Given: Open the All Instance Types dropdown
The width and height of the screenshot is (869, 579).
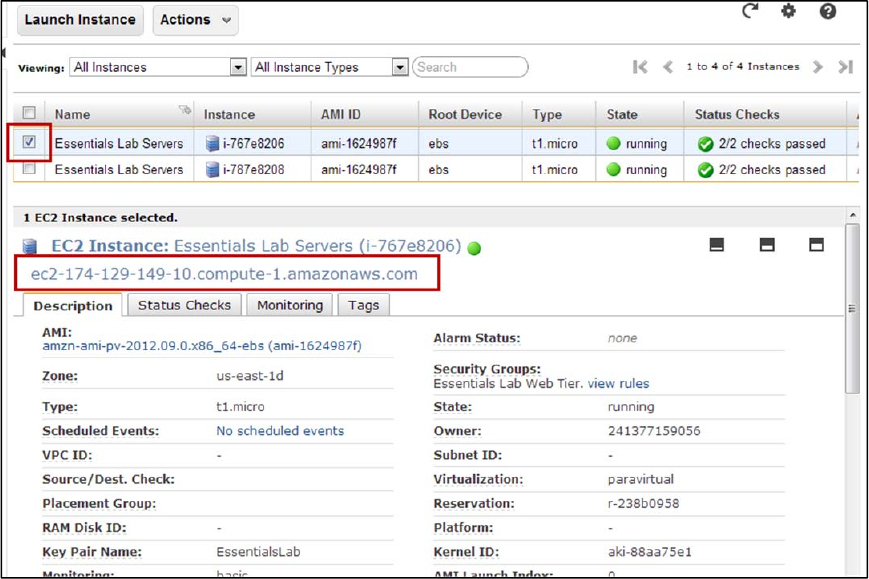Looking at the screenshot, I should click(330, 67).
